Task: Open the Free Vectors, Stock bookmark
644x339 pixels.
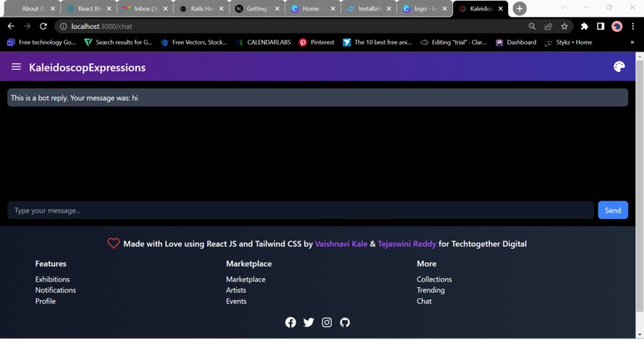Action: click(x=194, y=42)
